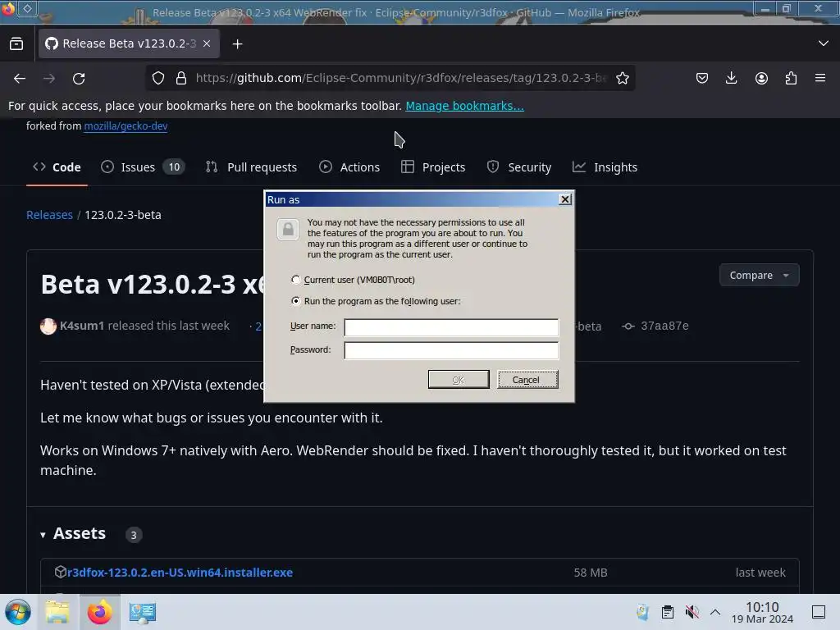Cancel the Run as dialog

click(x=527, y=380)
